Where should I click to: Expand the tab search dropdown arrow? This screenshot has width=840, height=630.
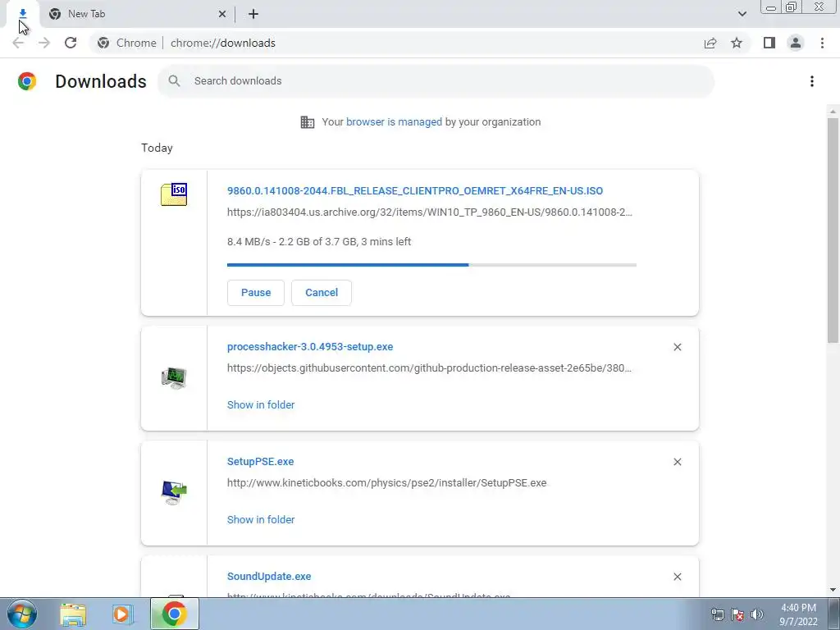point(742,14)
